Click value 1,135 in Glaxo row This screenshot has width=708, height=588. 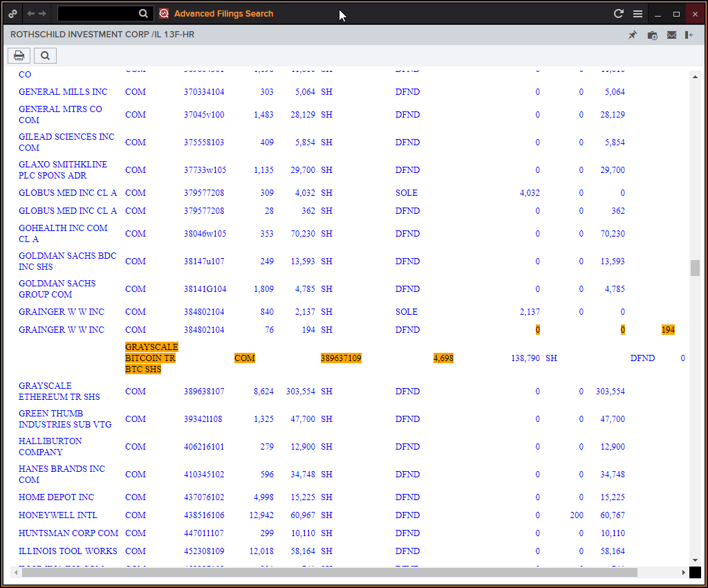263,169
